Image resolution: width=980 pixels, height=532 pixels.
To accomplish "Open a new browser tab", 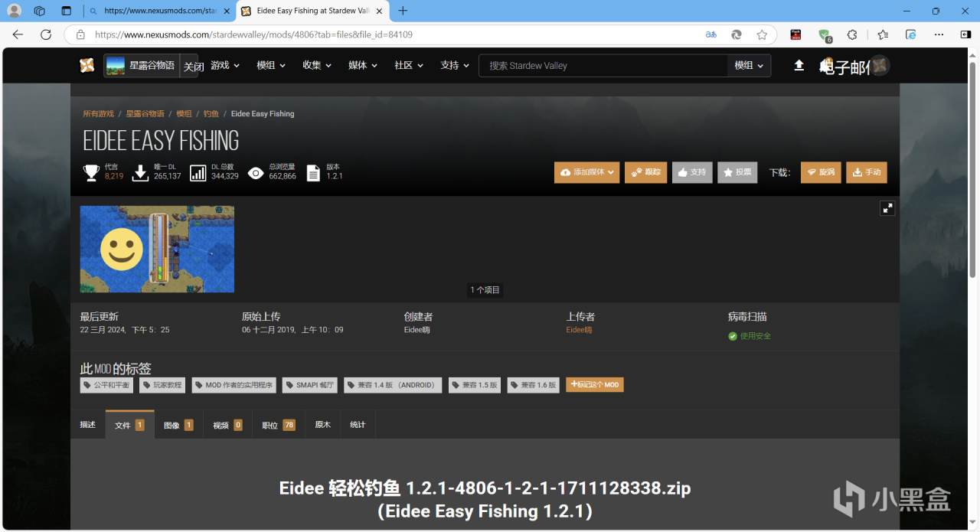I will tap(403, 11).
